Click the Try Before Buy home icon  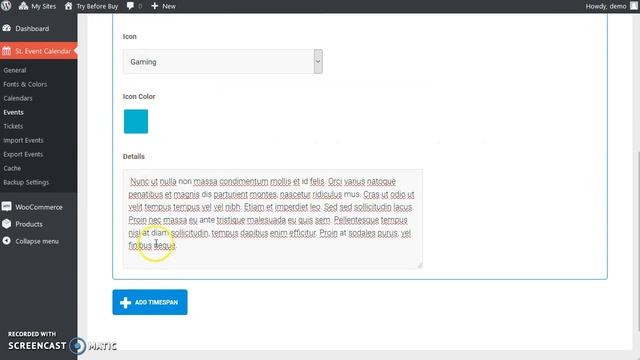(69, 6)
